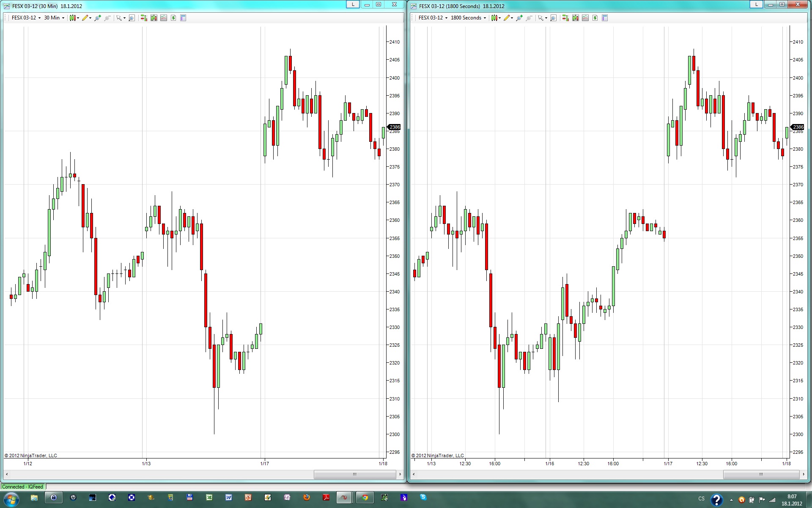The image size is (812, 508).
Task: Click zoom in icon on 30 Min chart
Action: click(98, 18)
